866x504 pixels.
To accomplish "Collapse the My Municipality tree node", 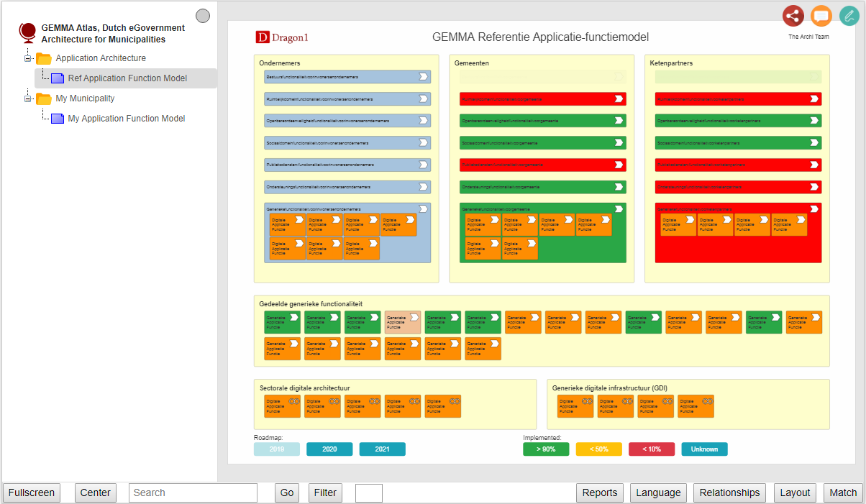I will tap(28, 98).
